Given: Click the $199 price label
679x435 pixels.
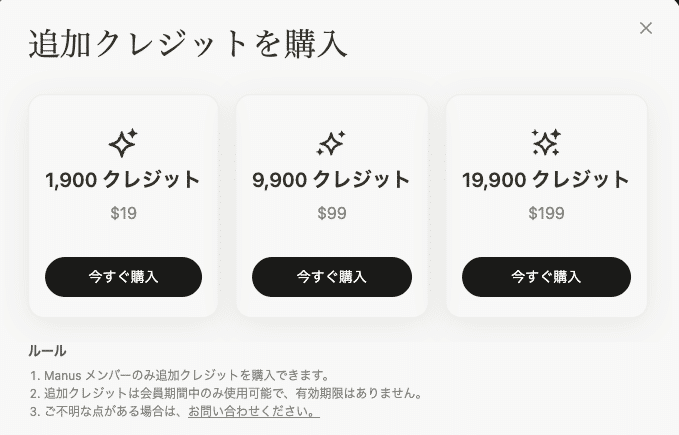Looking at the screenshot, I should [546, 213].
